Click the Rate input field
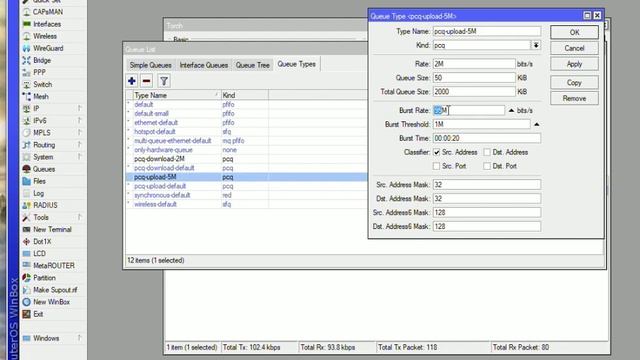The width and height of the screenshot is (640, 360). 474,64
